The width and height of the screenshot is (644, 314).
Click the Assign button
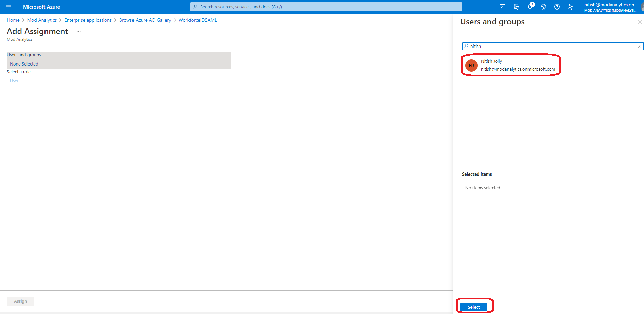20,301
